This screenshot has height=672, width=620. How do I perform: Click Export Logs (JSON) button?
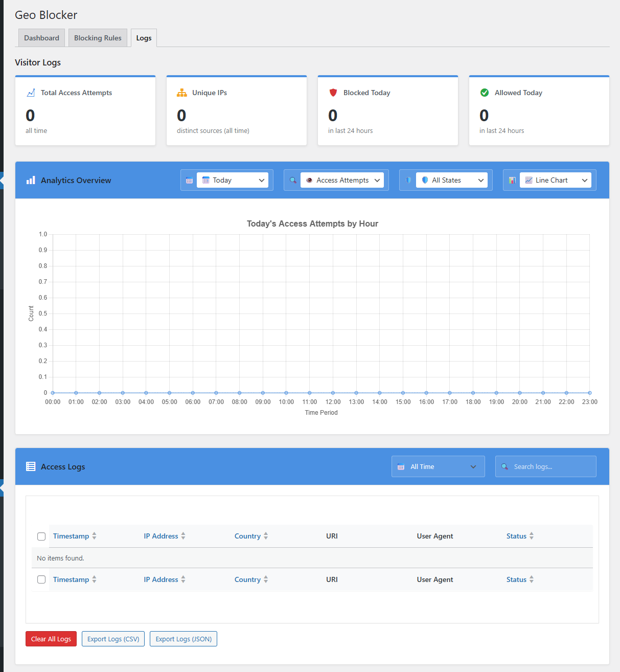click(183, 639)
